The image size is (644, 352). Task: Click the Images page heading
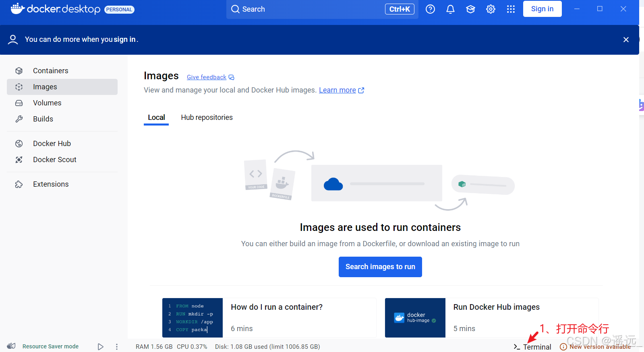click(x=161, y=76)
